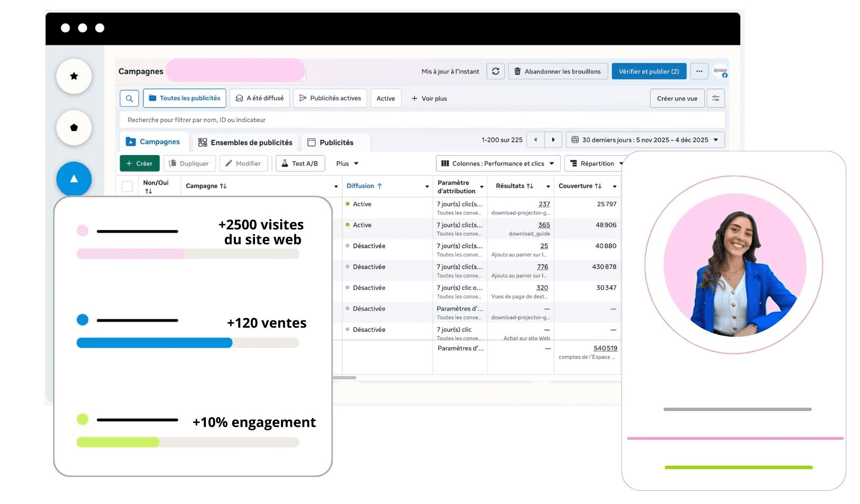Image resolution: width=860 pixels, height=504 pixels.
Task: Click the Modifier button
Action: tap(243, 164)
